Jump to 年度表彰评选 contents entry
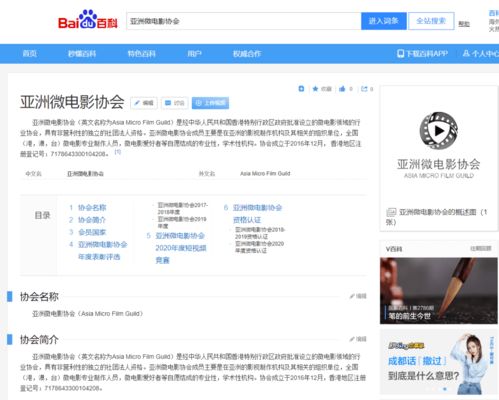 pos(102,251)
